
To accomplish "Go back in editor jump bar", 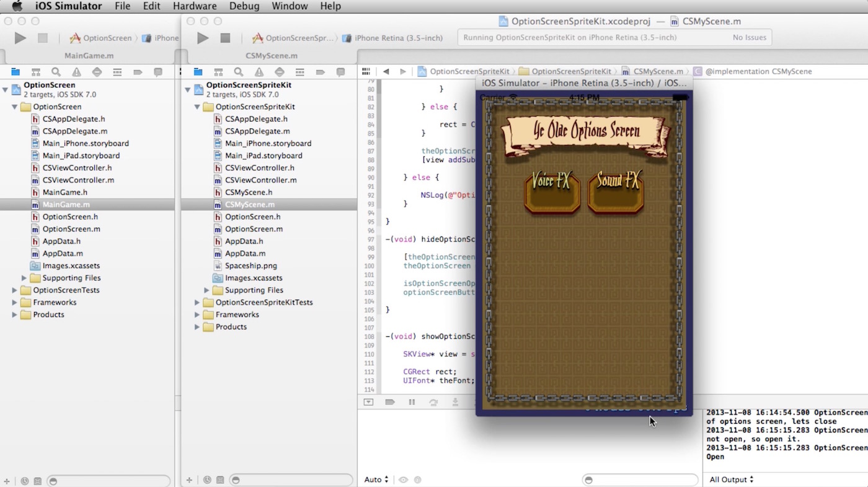I will tap(386, 71).
